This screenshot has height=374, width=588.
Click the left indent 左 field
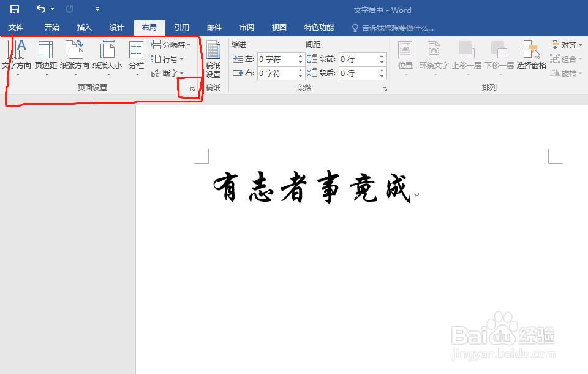coord(278,59)
